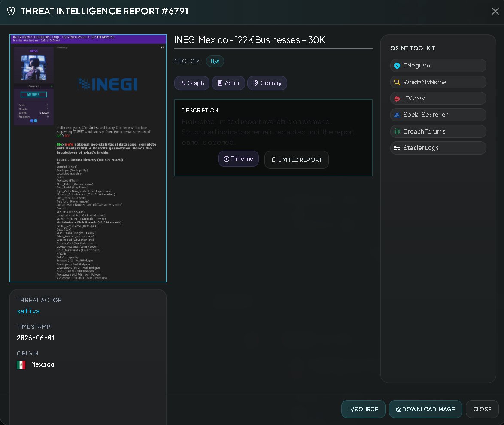Select the N/A sector tag
504x425 pixels.
(215, 61)
